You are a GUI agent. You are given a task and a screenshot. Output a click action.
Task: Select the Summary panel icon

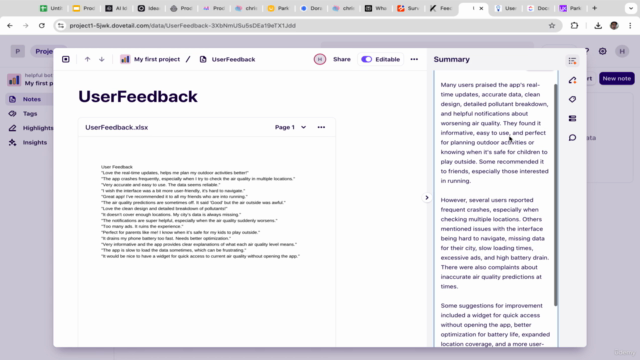point(572,61)
